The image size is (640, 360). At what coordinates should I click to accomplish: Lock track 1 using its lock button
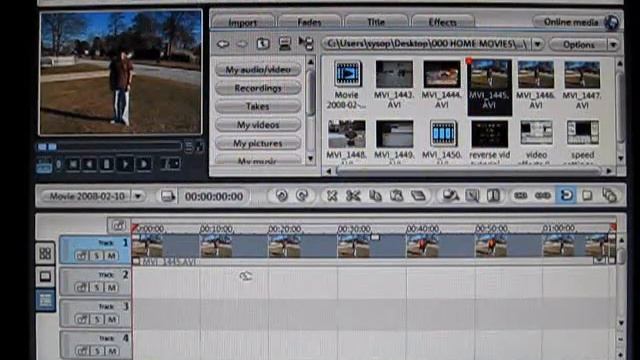tap(81, 256)
